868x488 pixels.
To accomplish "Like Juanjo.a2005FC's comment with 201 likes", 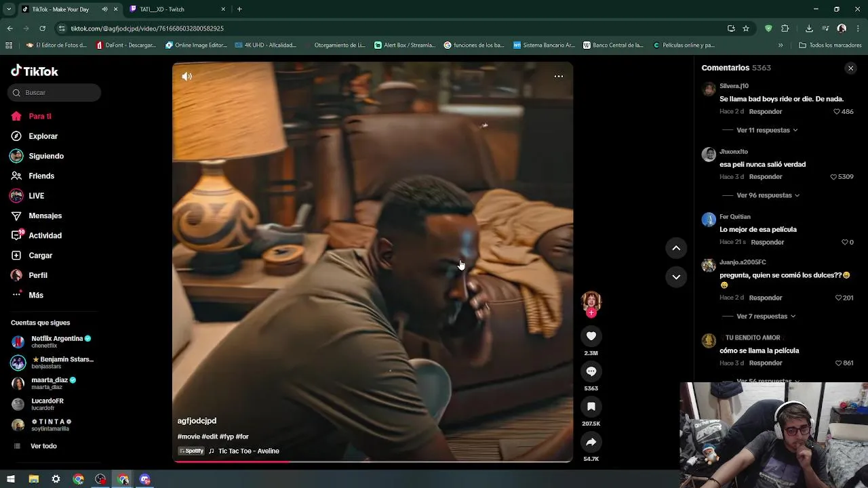I will [838, 298].
